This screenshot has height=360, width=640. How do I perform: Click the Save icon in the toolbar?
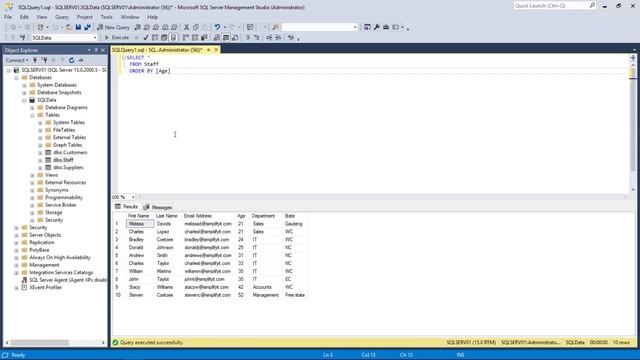pyautogui.click(x=78, y=27)
